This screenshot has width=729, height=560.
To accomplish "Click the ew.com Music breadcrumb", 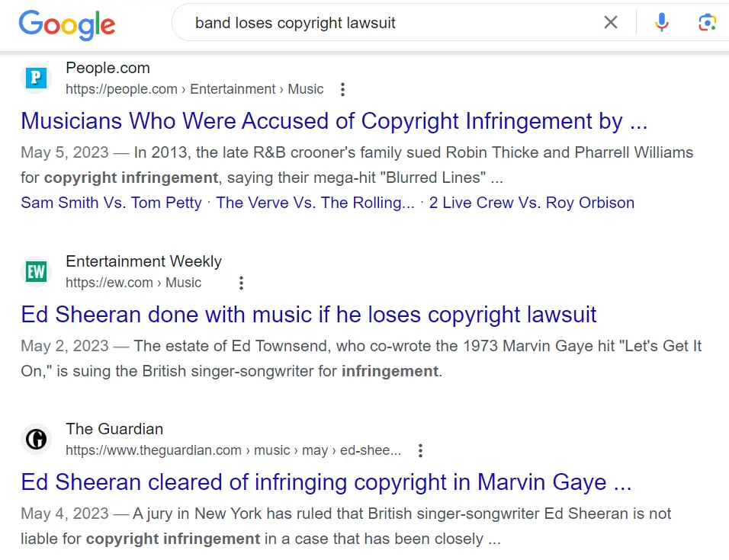I will point(133,283).
